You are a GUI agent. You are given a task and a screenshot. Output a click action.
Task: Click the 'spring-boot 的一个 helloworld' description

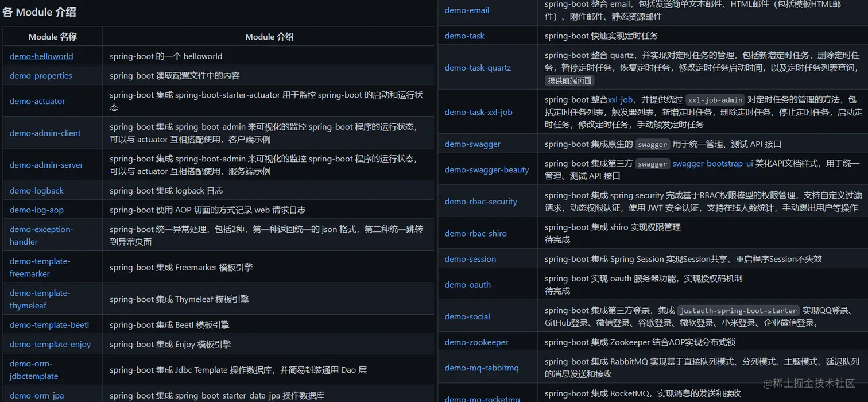point(166,56)
